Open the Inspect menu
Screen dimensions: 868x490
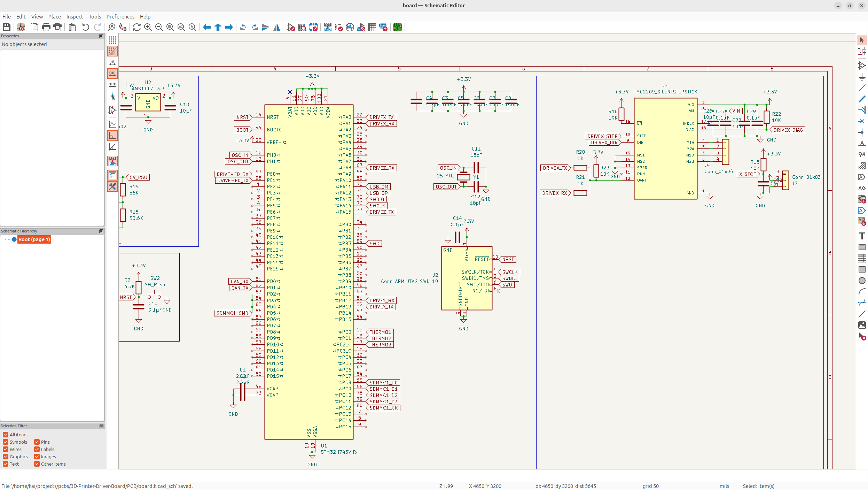tap(75, 16)
